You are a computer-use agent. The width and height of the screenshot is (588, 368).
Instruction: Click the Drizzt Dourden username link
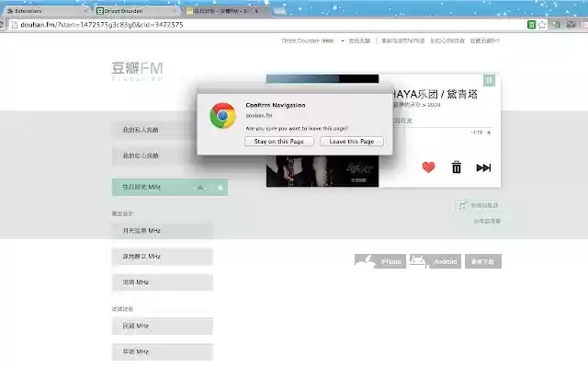(x=300, y=40)
